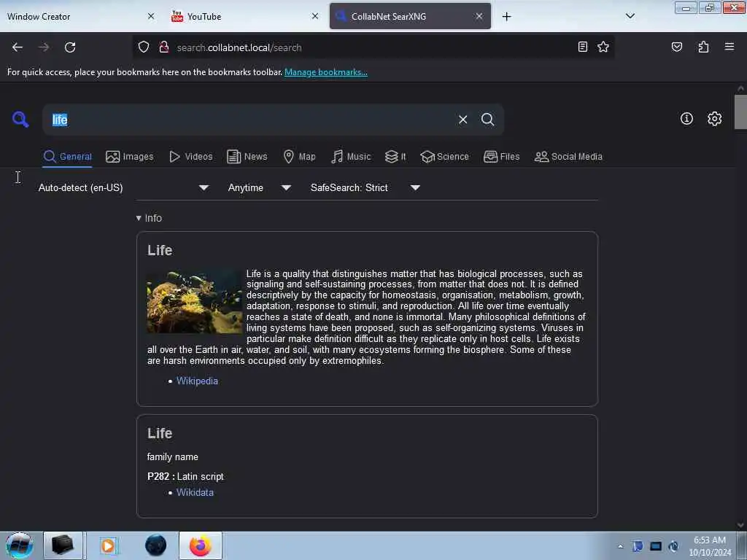Image resolution: width=747 pixels, height=560 pixels.
Task: Click Firefox taskbar icon
Action: point(201,545)
